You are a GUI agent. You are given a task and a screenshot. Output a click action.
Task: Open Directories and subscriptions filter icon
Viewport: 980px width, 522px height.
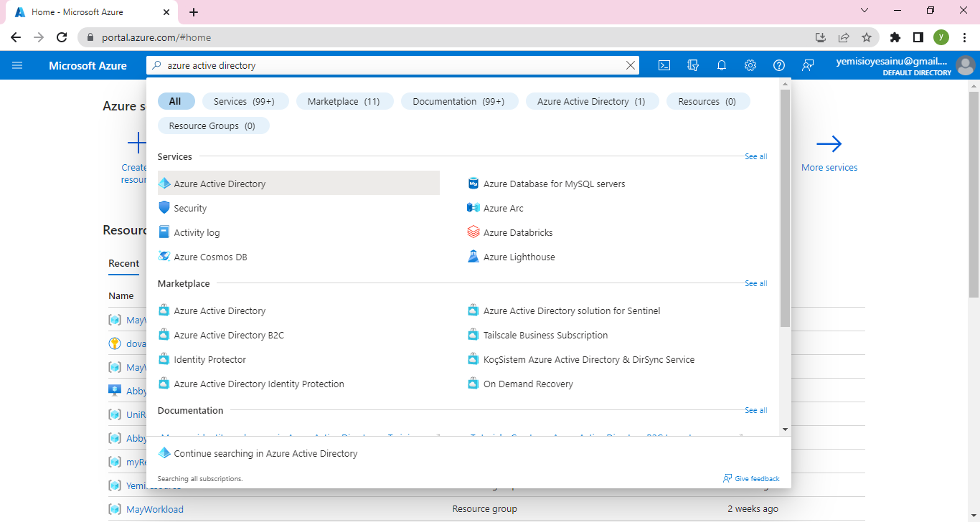coord(693,65)
